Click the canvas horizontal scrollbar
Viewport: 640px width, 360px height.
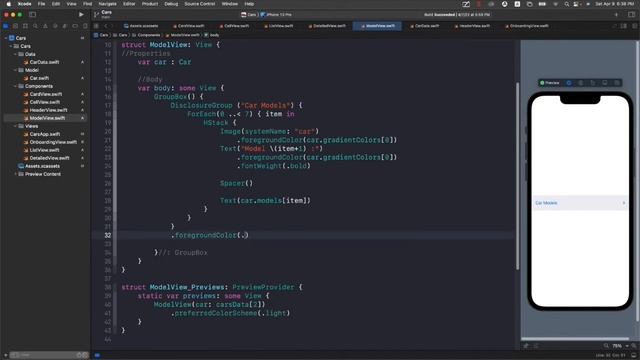575,338
